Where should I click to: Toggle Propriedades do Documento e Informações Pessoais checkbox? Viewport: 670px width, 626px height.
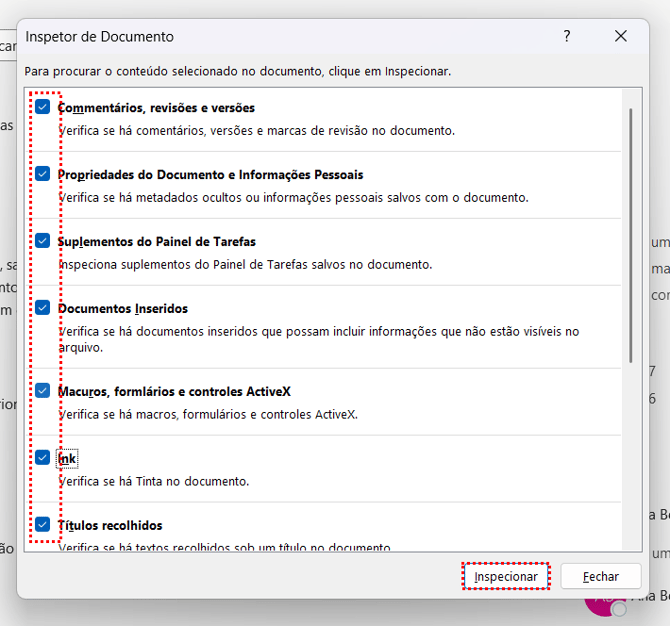tap(43, 174)
